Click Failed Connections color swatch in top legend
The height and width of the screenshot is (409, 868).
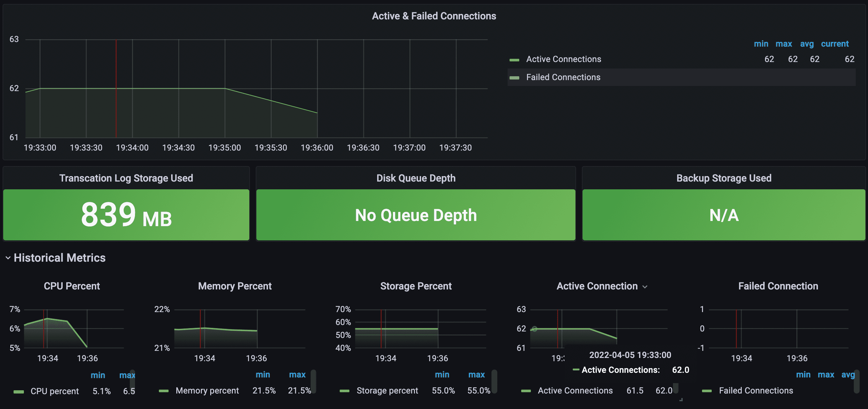pos(514,78)
